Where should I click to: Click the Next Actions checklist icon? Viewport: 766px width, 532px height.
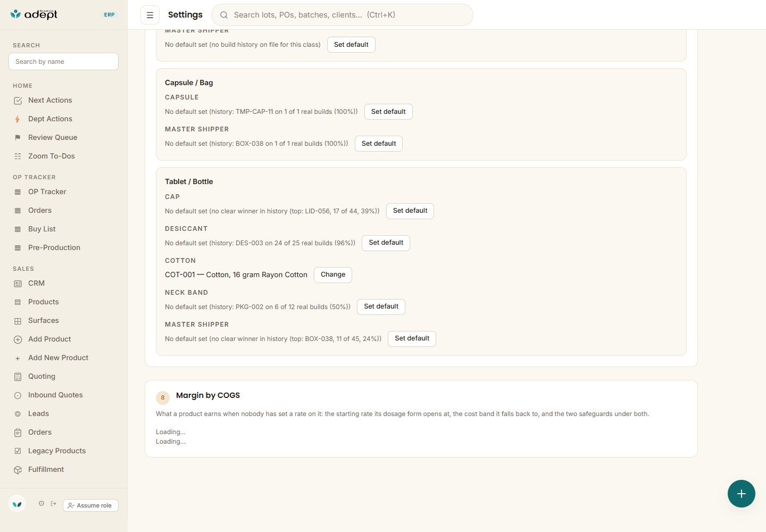tap(18, 101)
